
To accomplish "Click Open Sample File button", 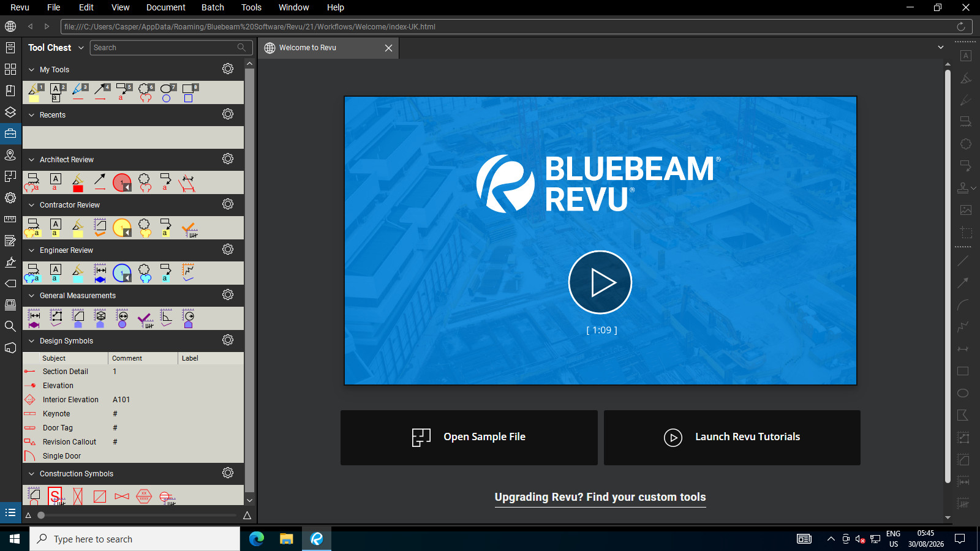I will (x=469, y=437).
